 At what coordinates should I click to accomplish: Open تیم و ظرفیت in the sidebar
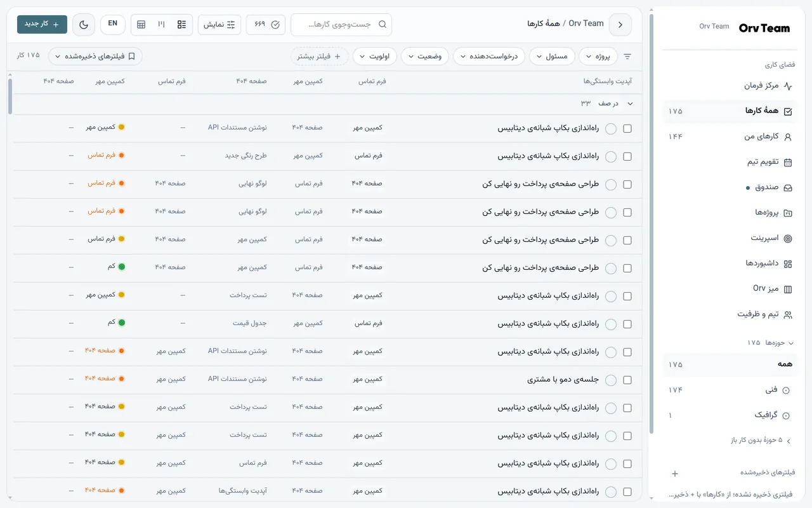pyautogui.click(x=730, y=314)
